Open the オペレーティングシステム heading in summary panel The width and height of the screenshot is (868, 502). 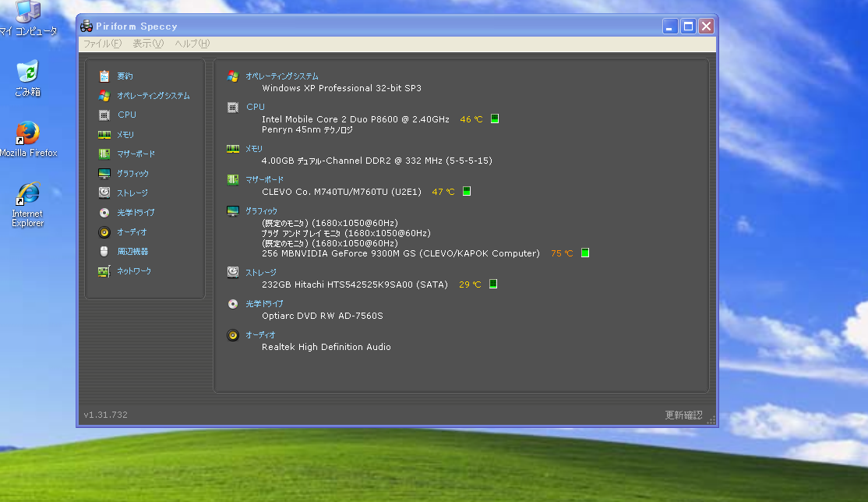point(282,76)
